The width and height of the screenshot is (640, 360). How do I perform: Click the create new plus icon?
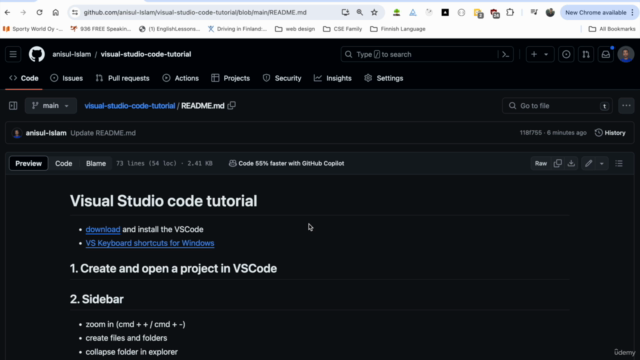pyautogui.click(x=534, y=54)
